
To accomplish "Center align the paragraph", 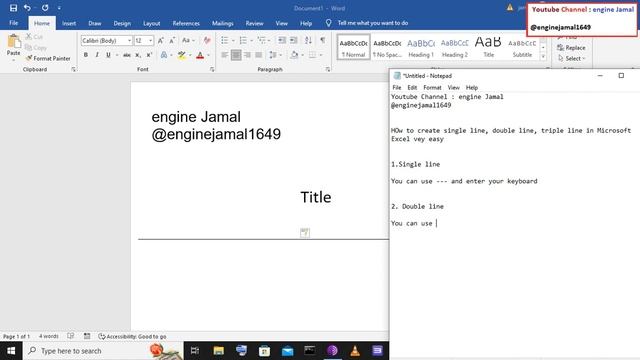I will point(236,55).
